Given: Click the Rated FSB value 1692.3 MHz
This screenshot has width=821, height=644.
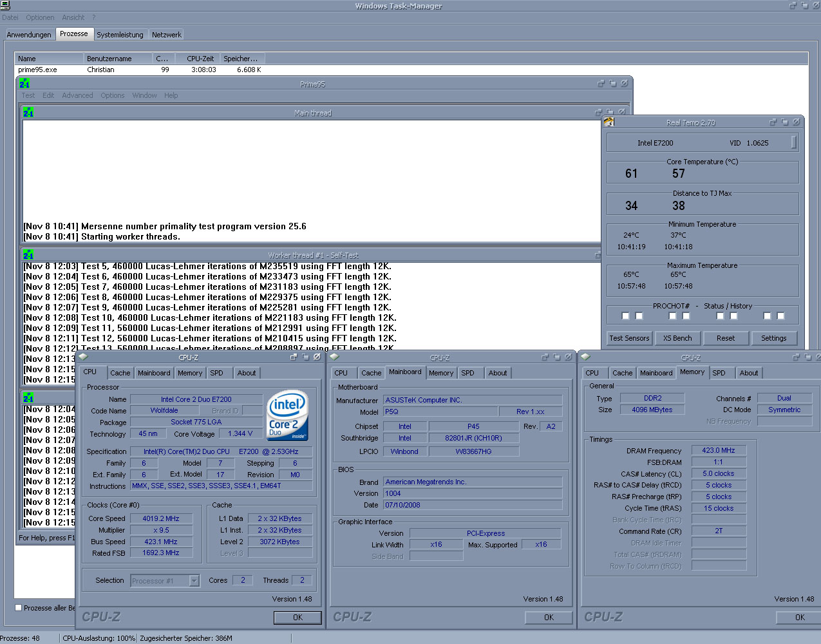Looking at the screenshot, I should pos(161,553).
